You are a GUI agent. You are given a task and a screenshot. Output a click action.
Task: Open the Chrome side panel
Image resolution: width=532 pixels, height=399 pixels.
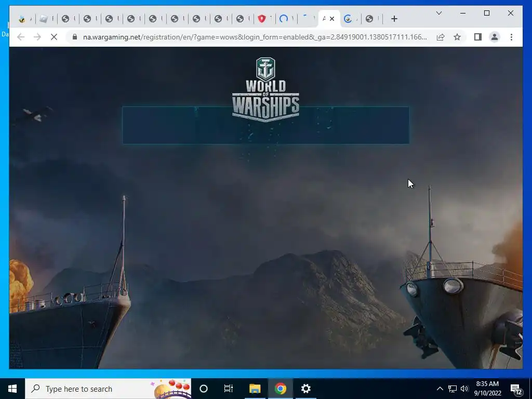(478, 37)
